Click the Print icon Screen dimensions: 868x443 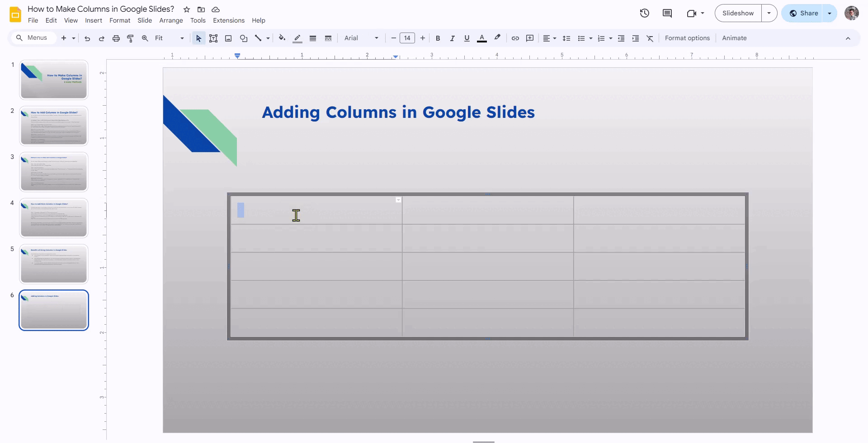coord(116,38)
